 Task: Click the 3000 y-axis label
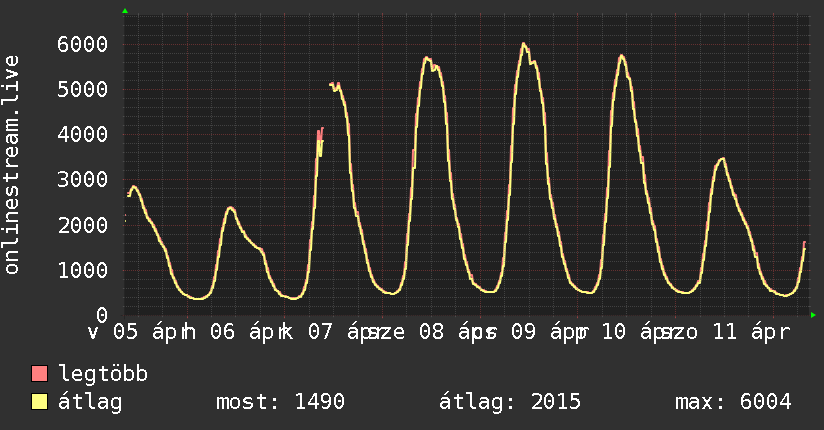(82, 180)
